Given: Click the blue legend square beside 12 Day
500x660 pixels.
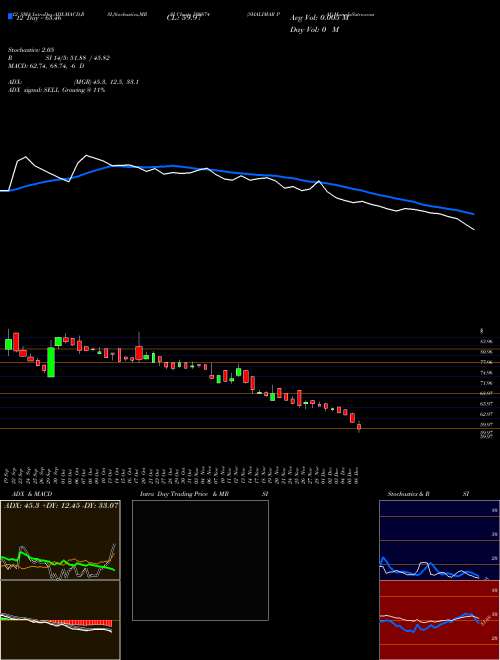Looking at the screenshot, I should tap(10, 17).
